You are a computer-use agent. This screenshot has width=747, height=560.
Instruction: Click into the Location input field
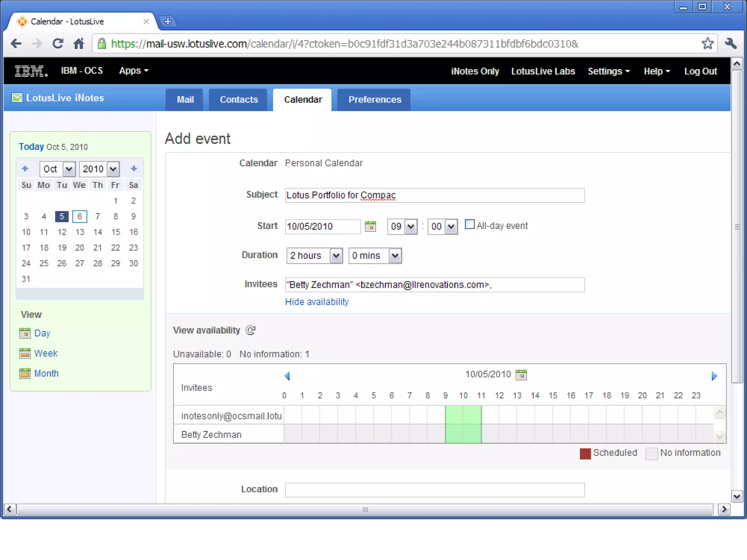tap(434, 490)
